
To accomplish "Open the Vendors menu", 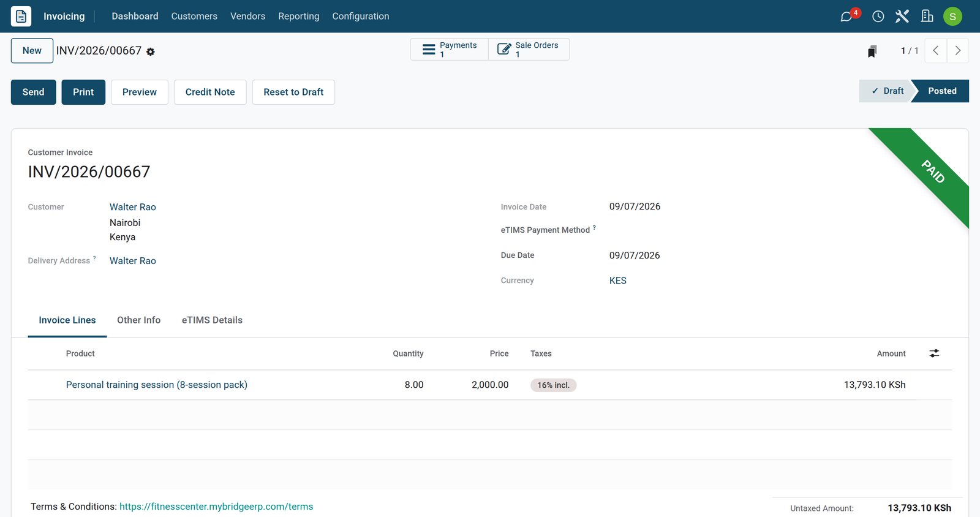I will (247, 16).
